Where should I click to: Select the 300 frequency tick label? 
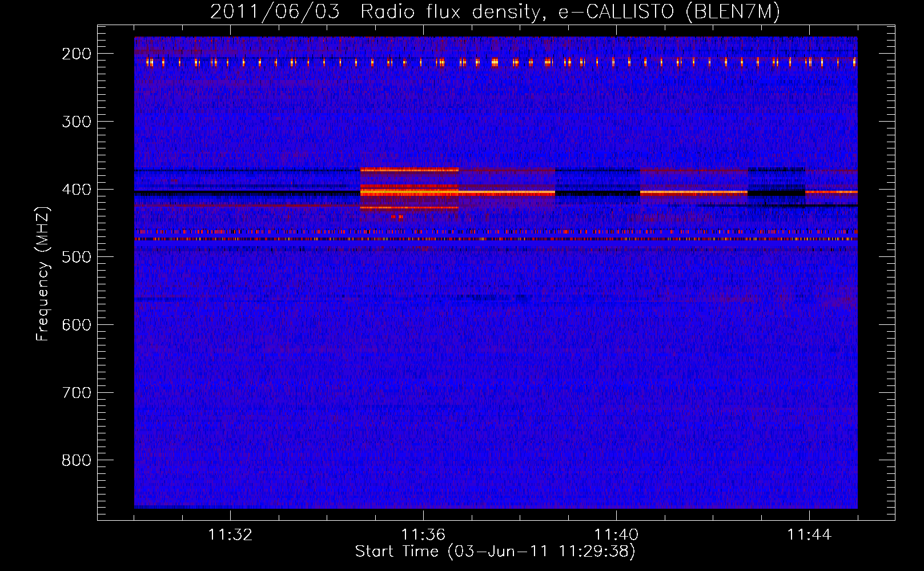pos(77,122)
